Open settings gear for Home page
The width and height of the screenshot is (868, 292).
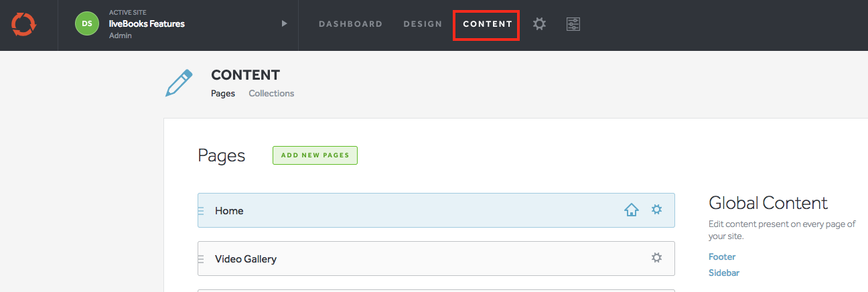click(x=656, y=210)
